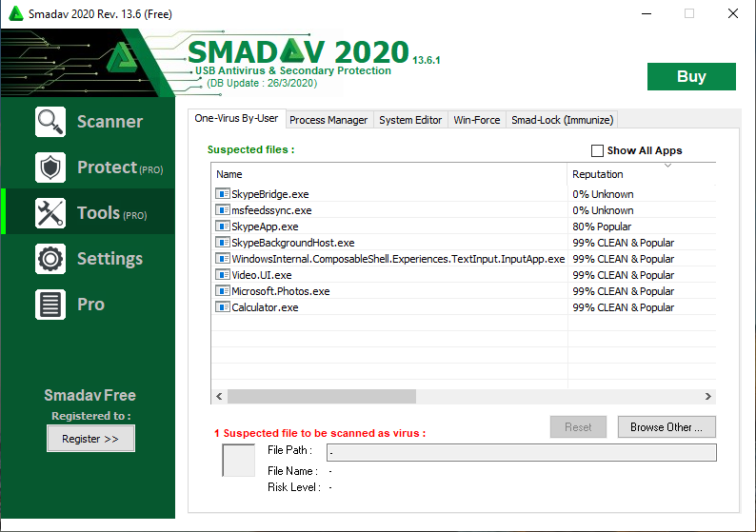Click the SkypeBridge.exe file icon
756x532 pixels.
[x=222, y=194]
